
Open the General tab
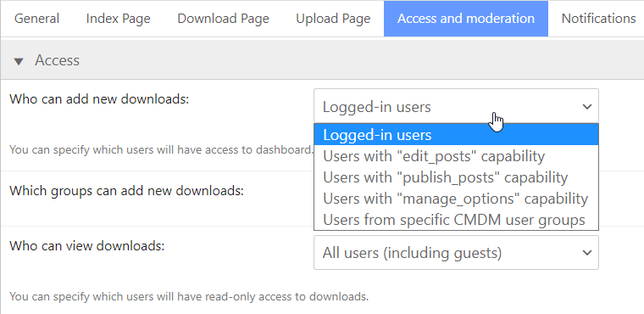click(x=37, y=19)
